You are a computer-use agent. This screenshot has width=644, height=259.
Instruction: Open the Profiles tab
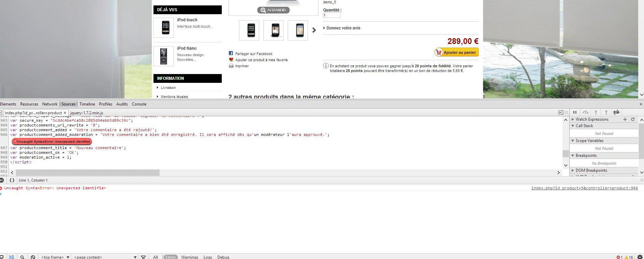[x=105, y=104]
